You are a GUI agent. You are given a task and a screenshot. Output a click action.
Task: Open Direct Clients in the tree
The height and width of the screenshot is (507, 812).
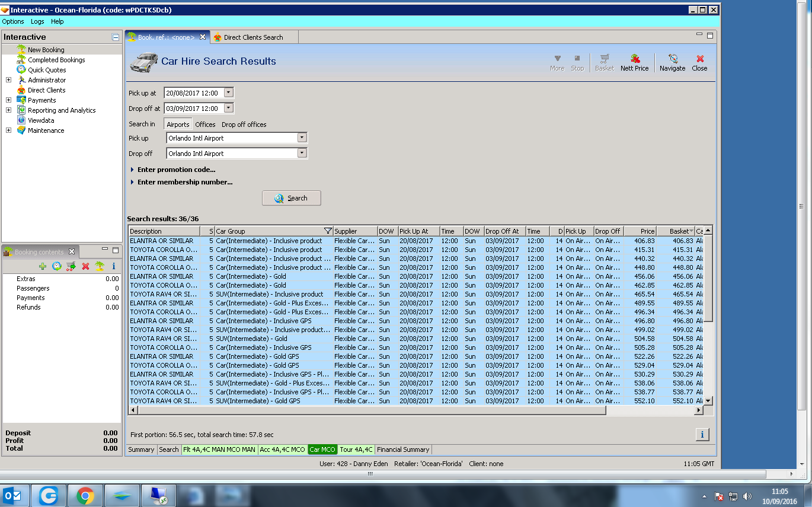[x=46, y=90]
